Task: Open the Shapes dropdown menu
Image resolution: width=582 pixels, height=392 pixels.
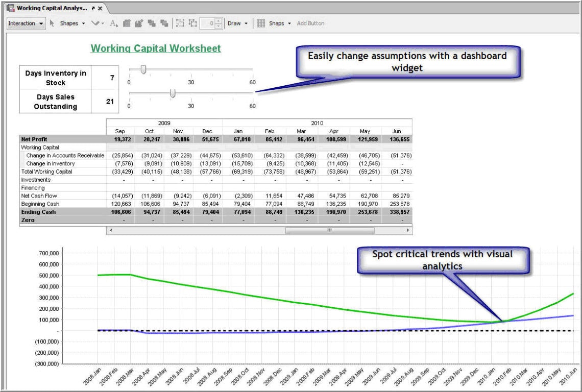Action: point(83,23)
